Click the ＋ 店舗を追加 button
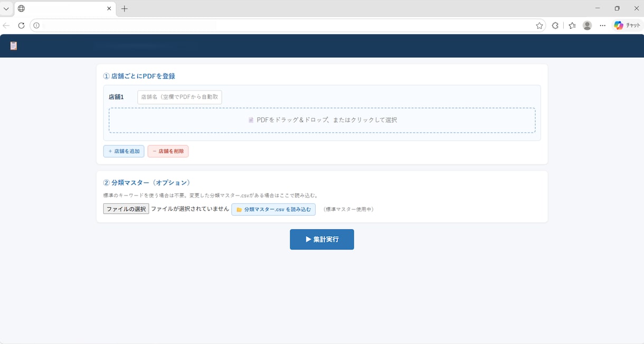The width and height of the screenshot is (644, 344). tap(124, 151)
